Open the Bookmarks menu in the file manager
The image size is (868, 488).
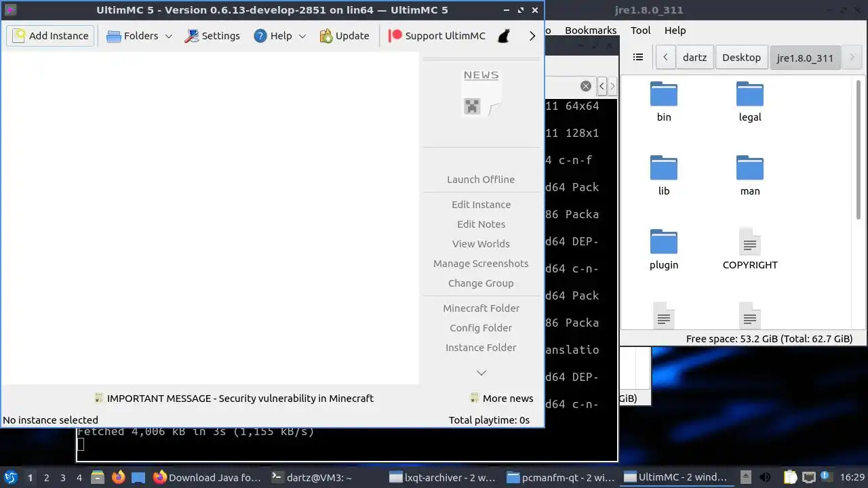(x=590, y=30)
